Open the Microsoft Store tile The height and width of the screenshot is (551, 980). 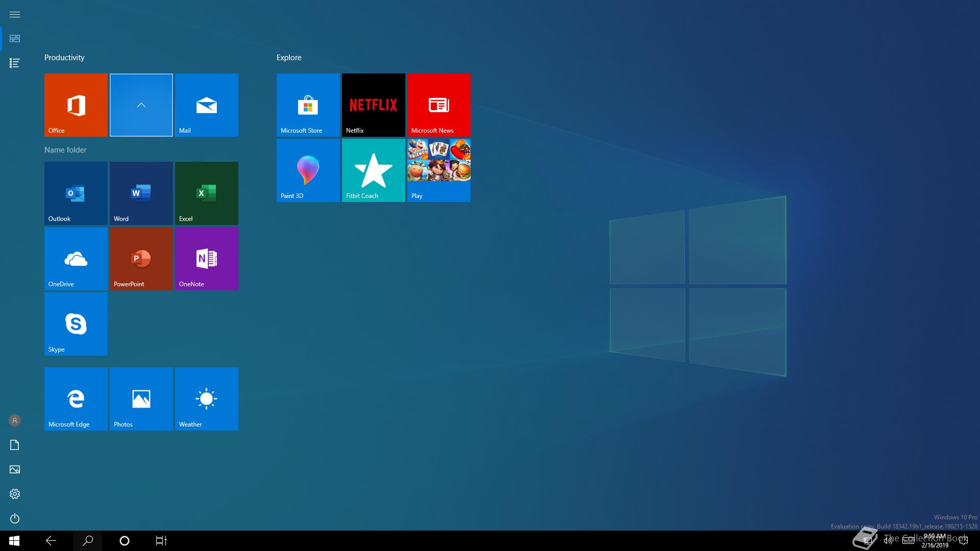[x=308, y=105]
